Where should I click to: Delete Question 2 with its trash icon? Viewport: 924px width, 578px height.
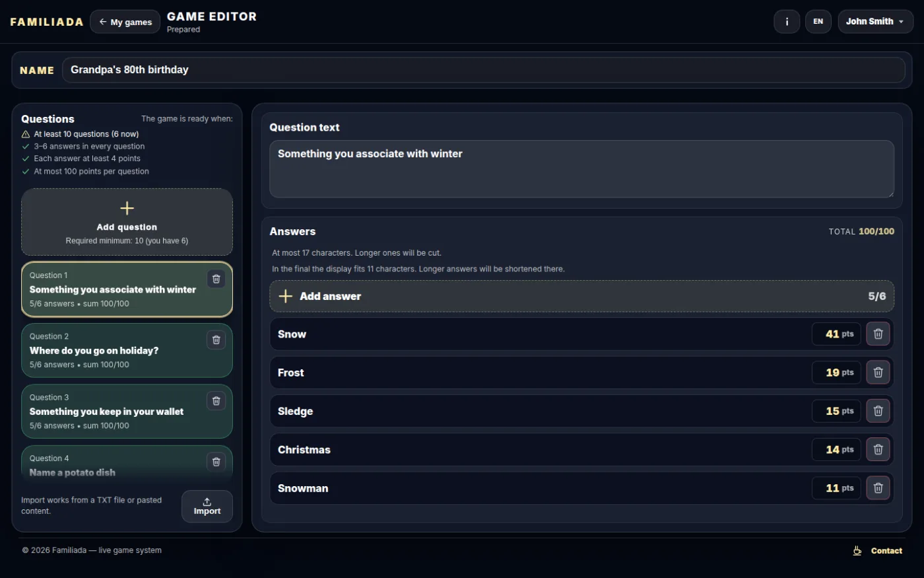click(x=216, y=340)
